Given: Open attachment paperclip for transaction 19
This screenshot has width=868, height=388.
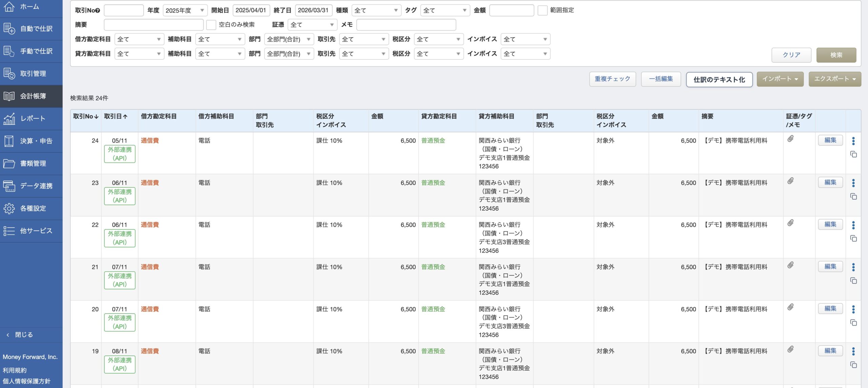Looking at the screenshot, I should point(790,349).
